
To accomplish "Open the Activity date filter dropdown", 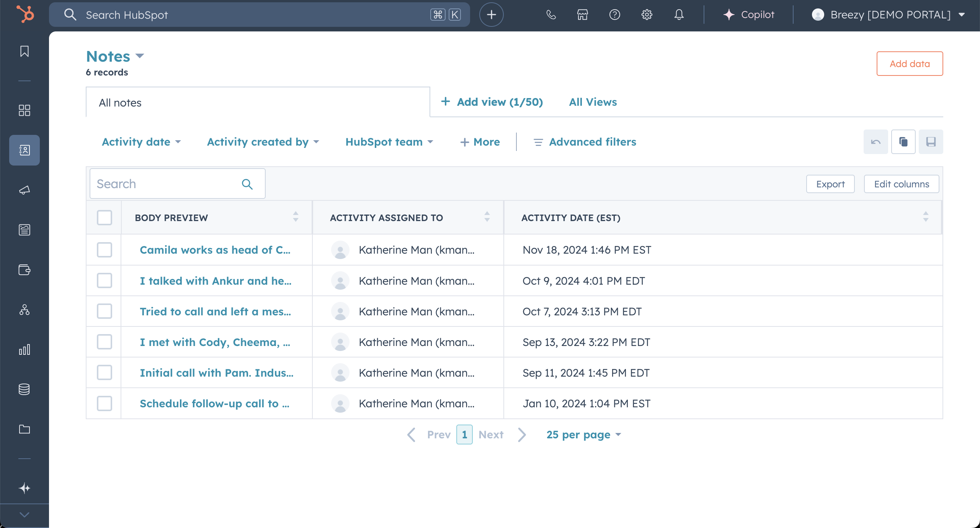I will pyautogui.click(x=141, y=142).
